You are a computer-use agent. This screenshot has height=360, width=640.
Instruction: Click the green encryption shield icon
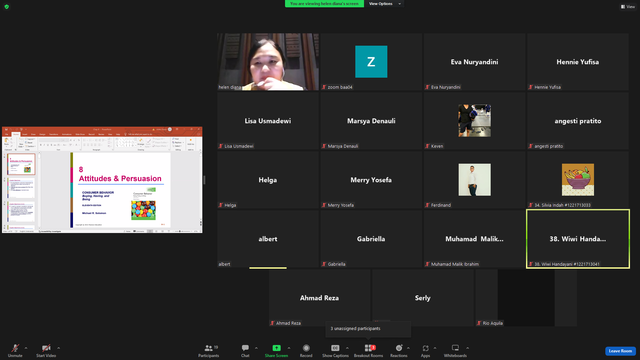[x=7, y=7]
